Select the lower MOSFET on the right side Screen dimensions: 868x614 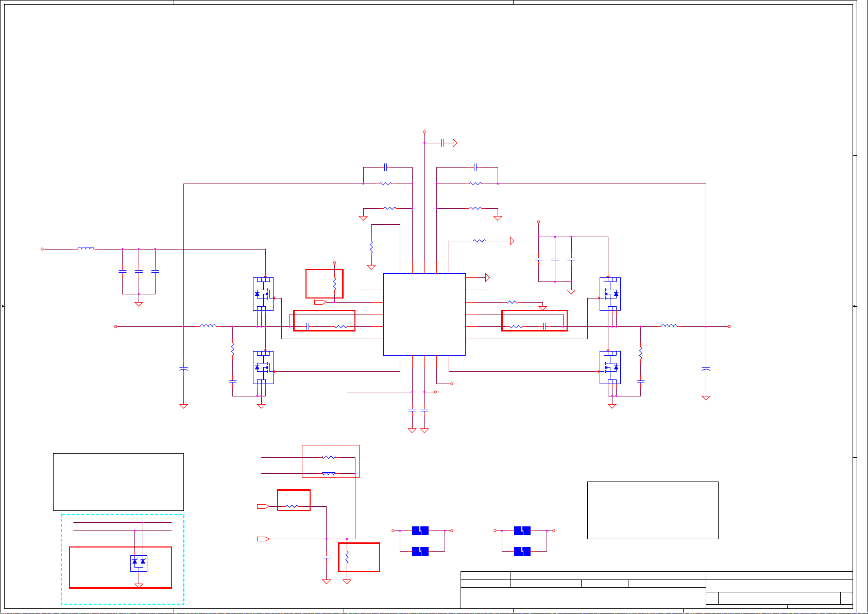click(x=610, y=368)
